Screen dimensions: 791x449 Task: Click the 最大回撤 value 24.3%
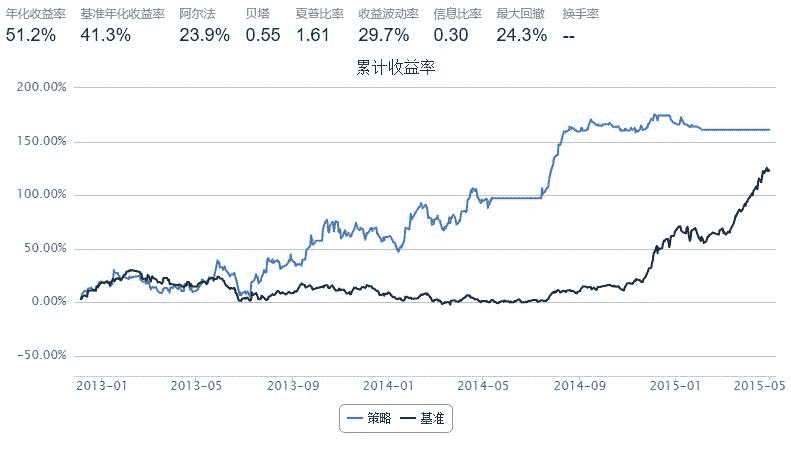521,35
